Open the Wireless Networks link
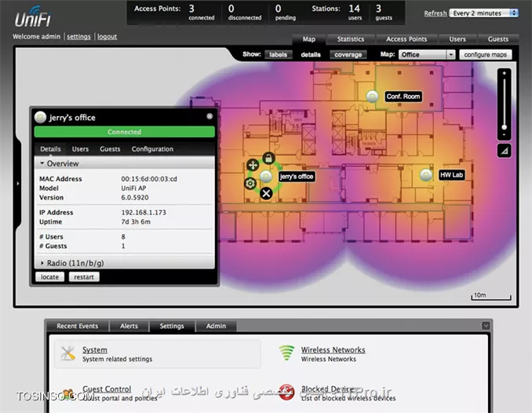Viewport: 532px width, 413px height. point(333,349)
